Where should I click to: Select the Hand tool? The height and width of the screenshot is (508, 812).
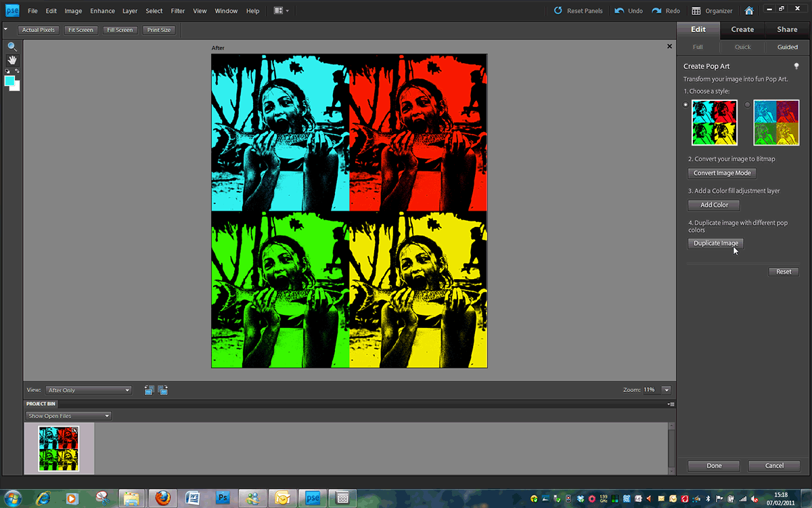[12, 60]
